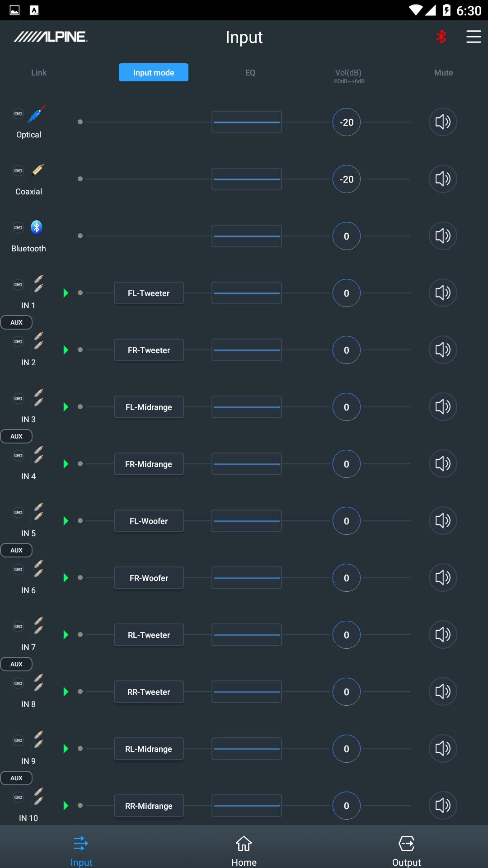The image size is (488, 868).
Task: Open the hamburger menu
Action: pos(474,37)
